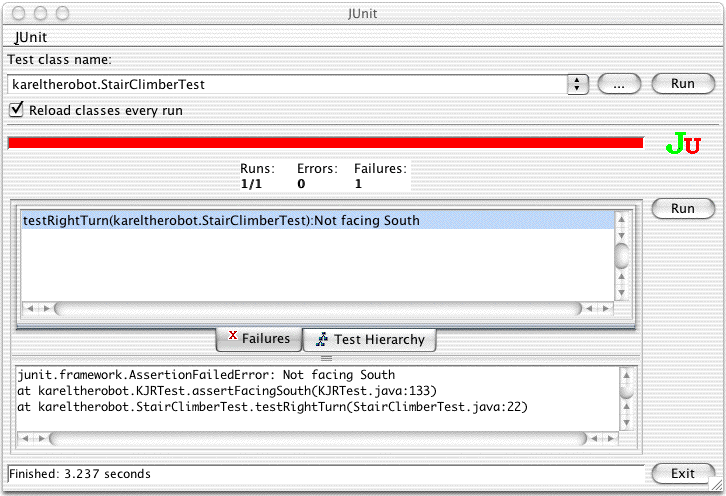This screenshot has height=496, width=726.
Task: Click the Exit button
Action: pyautogui.click(x=682, y=473)
